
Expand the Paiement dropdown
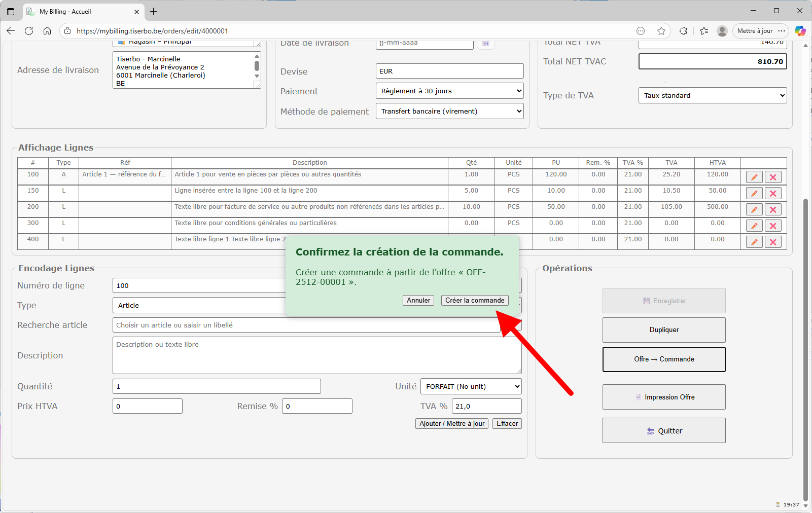coord(449,91)
